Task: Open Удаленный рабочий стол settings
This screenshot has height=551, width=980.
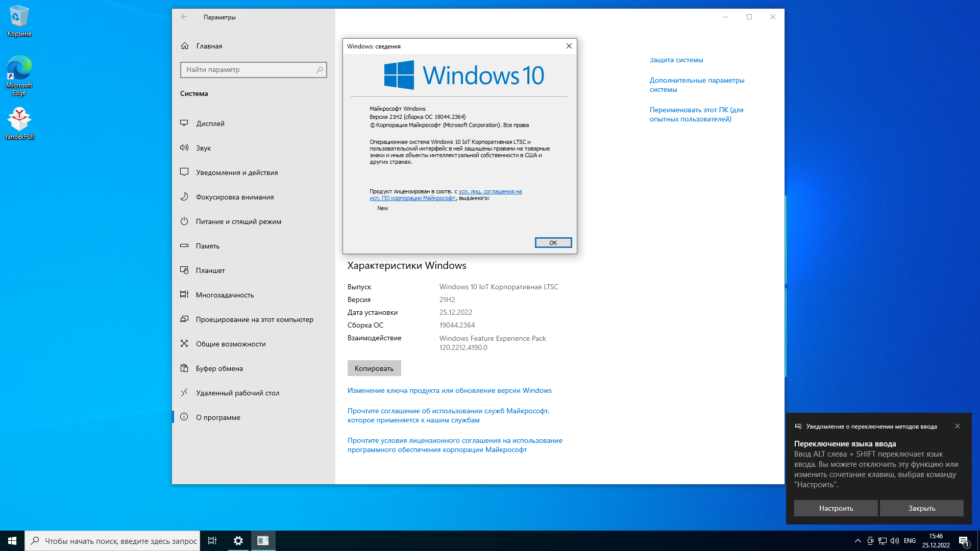Action: click(237, 392)
